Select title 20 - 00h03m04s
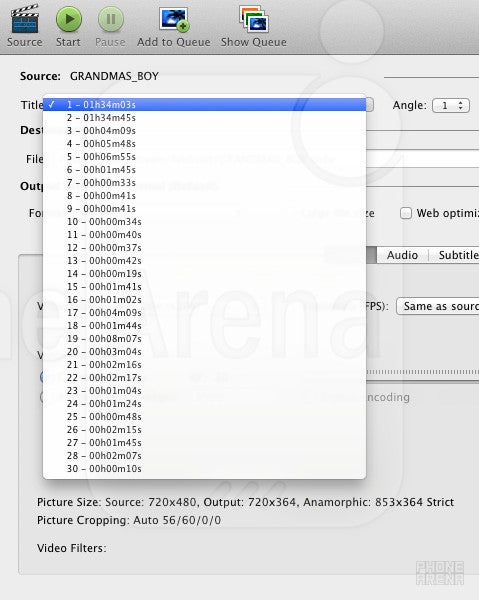Viewport: 479px width, 600px height. tap(205, 352)
